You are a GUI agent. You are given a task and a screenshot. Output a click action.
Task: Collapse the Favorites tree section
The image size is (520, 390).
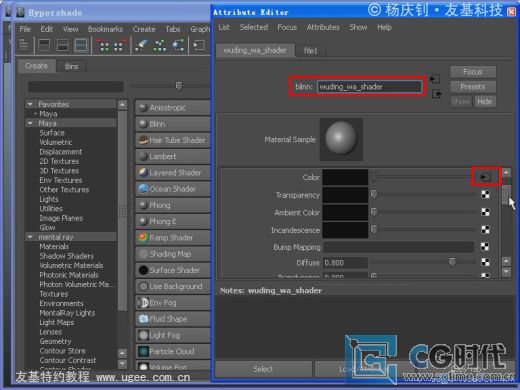[x=30, y=104]
